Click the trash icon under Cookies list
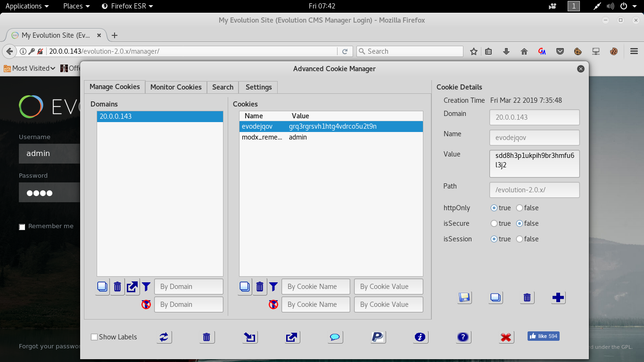The image size is (644, 362). [x=260, y=287]
